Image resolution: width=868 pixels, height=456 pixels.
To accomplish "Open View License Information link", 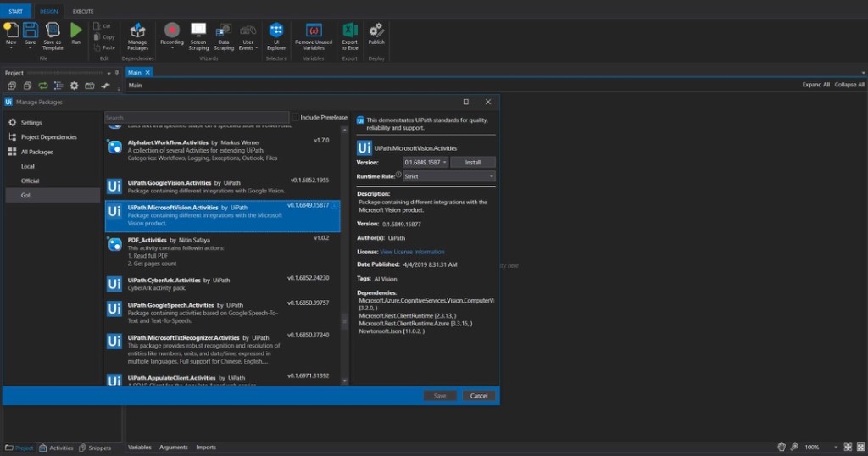I will (412, 252).
